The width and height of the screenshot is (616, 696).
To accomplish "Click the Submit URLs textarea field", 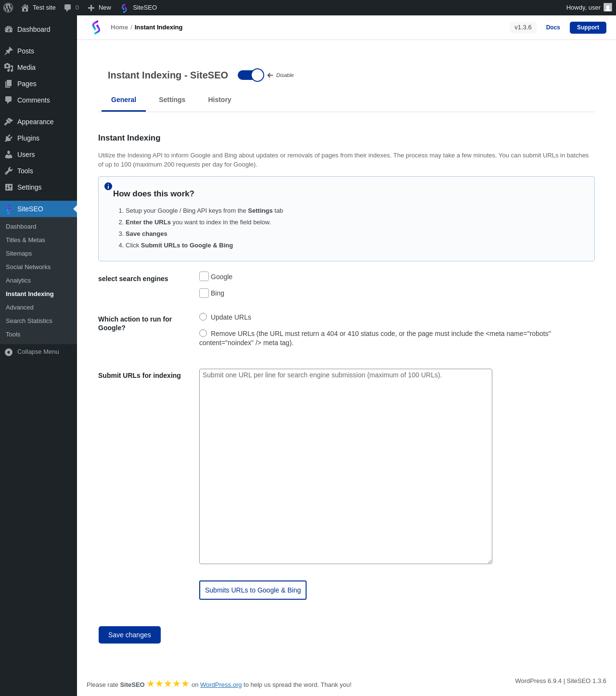I will pyautogui.click(x=346, y=466).
